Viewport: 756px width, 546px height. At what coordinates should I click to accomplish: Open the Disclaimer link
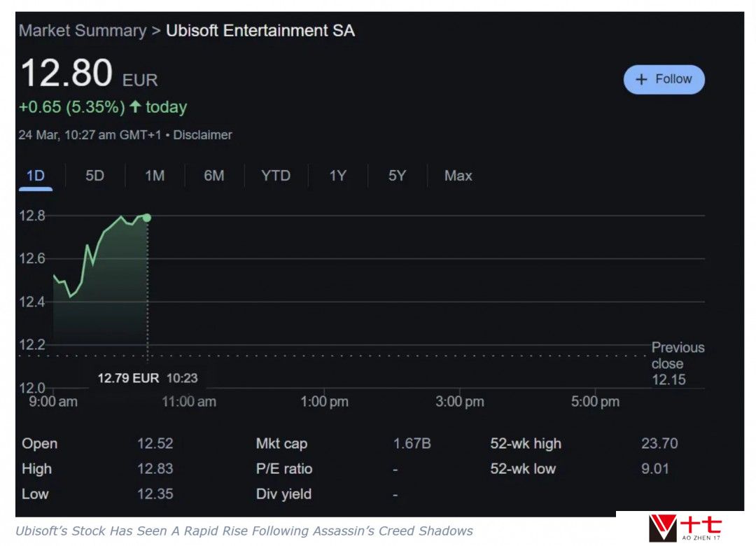202,135
